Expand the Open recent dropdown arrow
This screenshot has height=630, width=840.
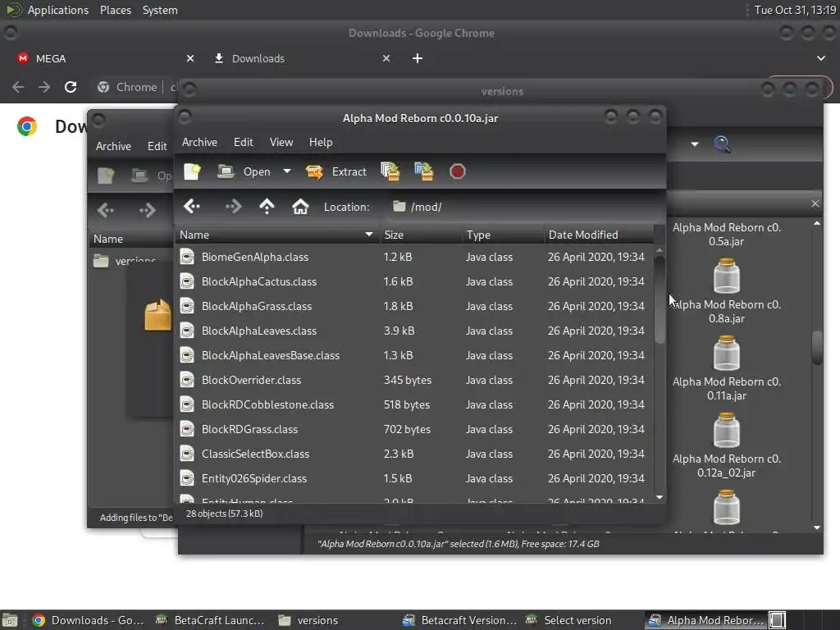[287, 171]
